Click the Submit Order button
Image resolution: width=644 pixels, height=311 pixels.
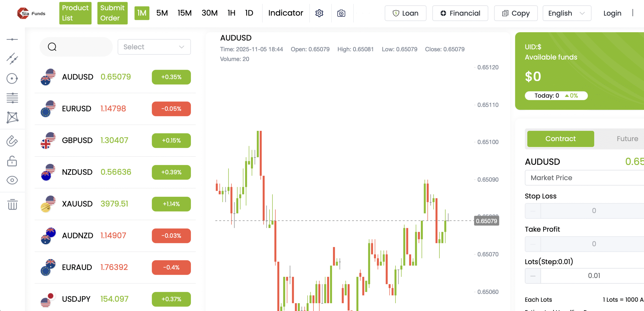point(112,13)
